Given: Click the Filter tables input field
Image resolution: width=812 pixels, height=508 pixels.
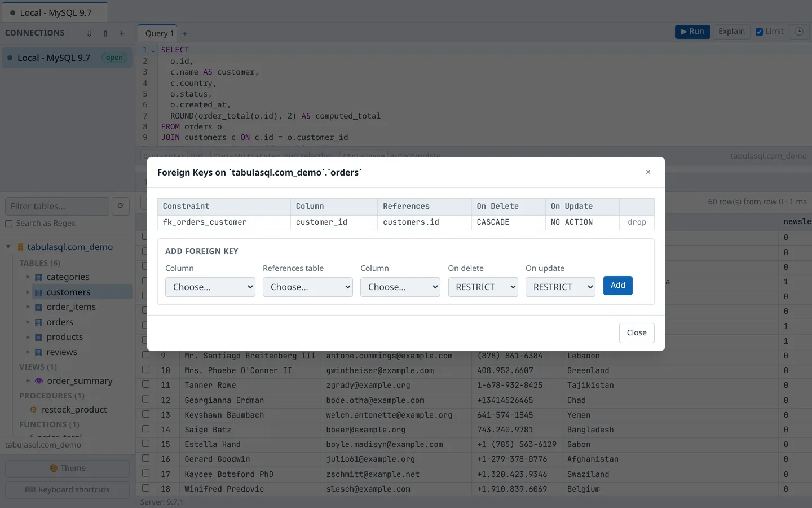Looking at the screenshot, I should (57, 206).
